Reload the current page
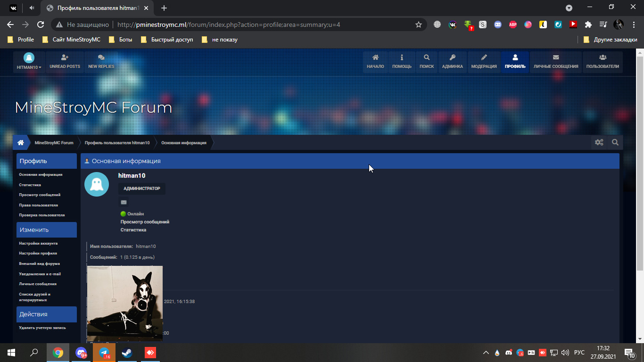The width and height of the screenshot is (644, 362). coord(41,25)
